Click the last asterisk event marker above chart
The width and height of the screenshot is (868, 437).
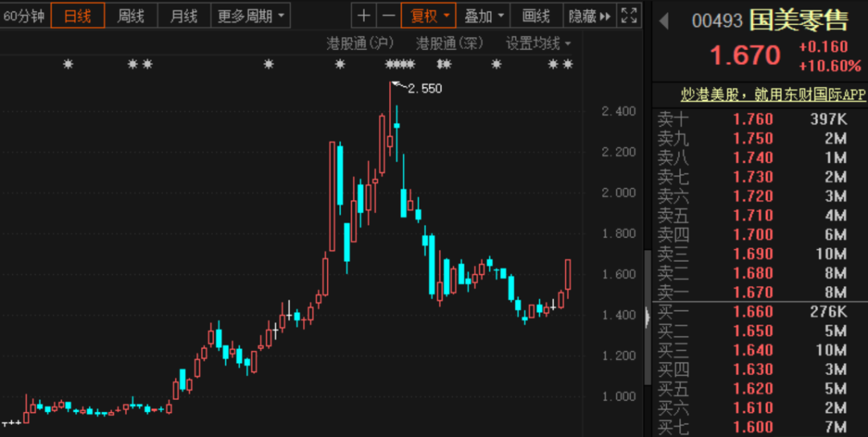point(568,64)
